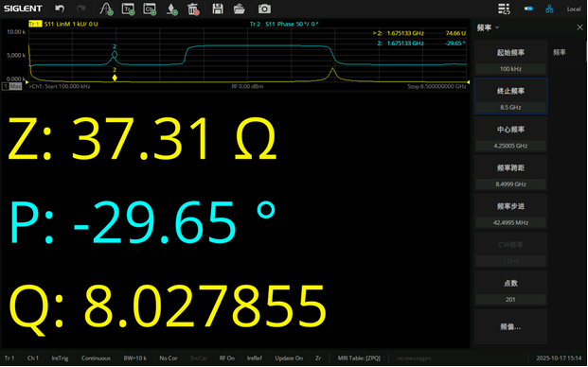Click Continuous sweep mode in status bar
Viewport: 588px width, 367px height.
coord(96,358)
